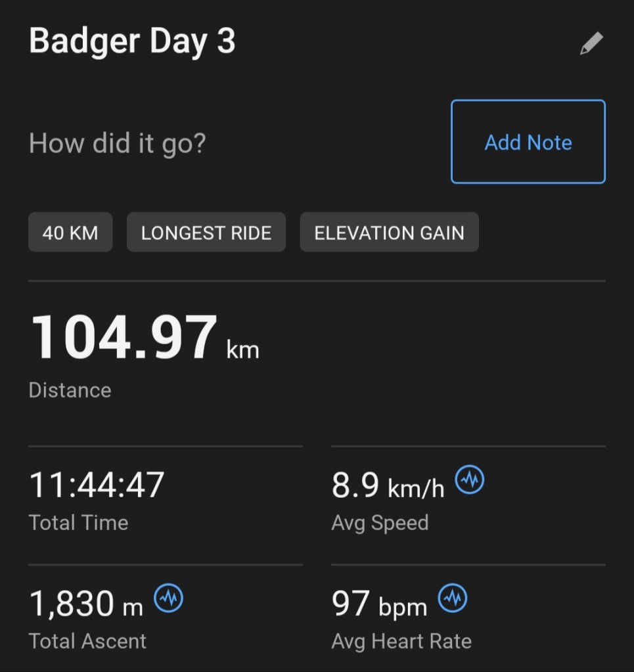Open the LONGEST RIDE badge
This screenshot has width=634, height=672.
point(206,233)
